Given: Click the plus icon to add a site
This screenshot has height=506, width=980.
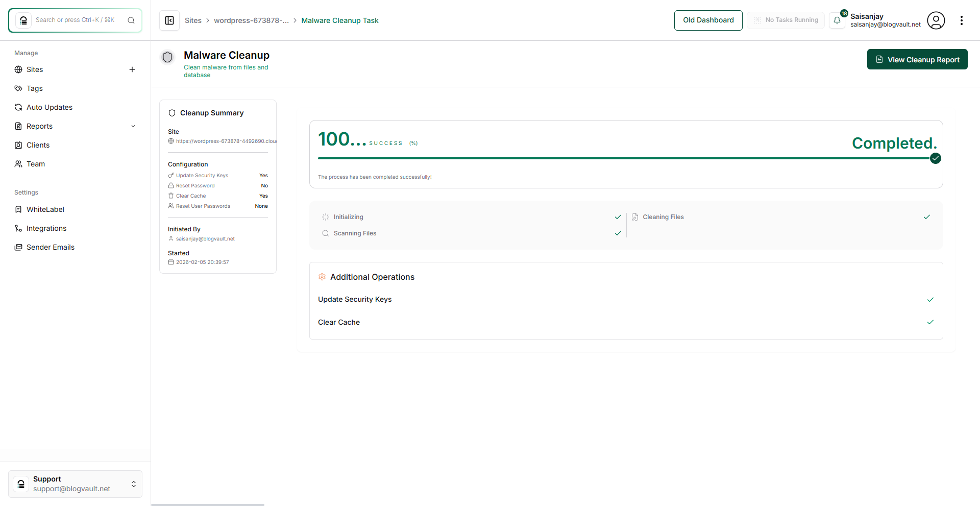Looking at the screenshot, I should point(132,69).
